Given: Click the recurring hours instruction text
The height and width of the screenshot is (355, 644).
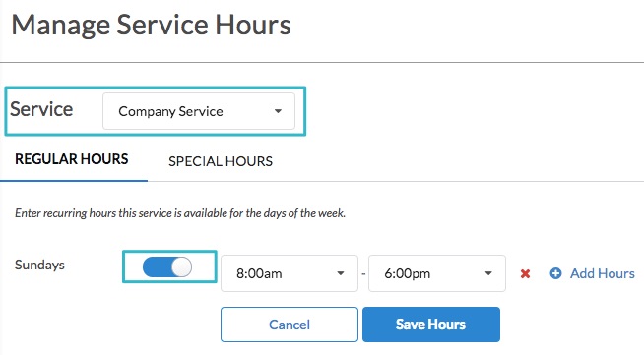Looking at the screenshot, I should pos(180,213).
